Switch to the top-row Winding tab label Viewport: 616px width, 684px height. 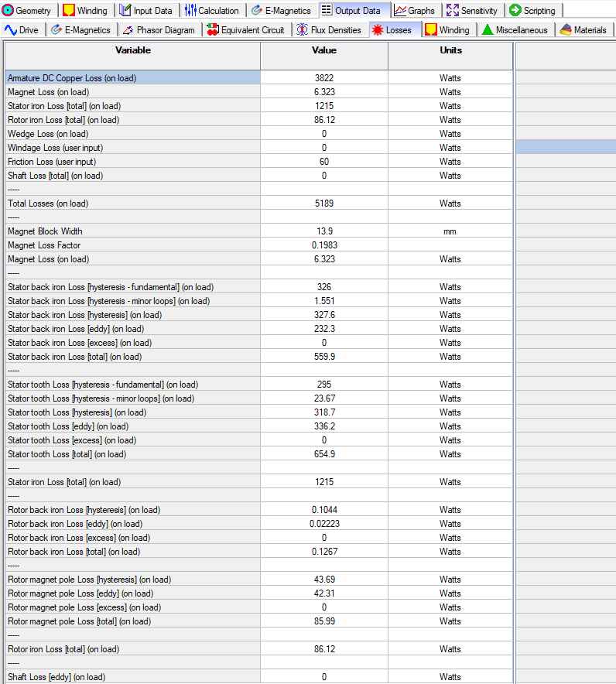(92, 11)
